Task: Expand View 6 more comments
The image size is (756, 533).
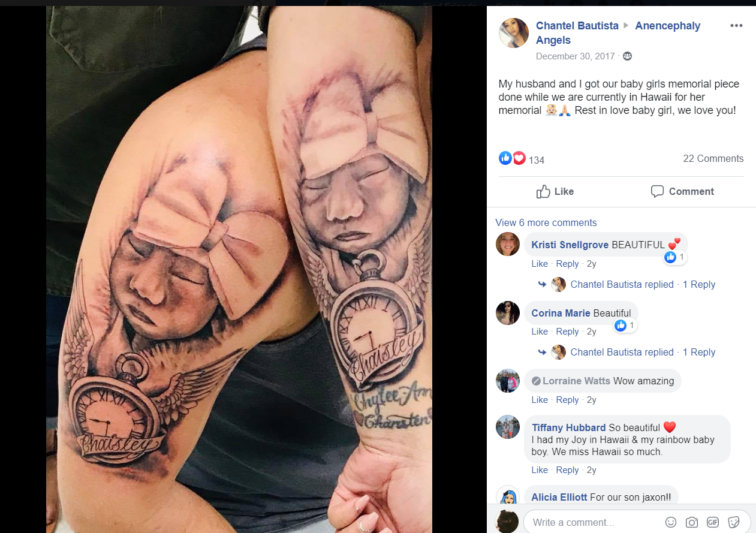Action: (546, 222)
